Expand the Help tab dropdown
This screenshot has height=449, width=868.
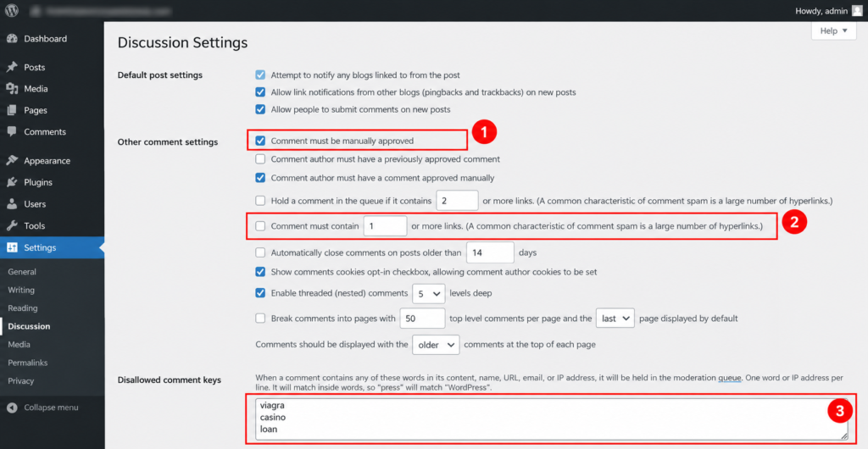(x=834, y=31)
